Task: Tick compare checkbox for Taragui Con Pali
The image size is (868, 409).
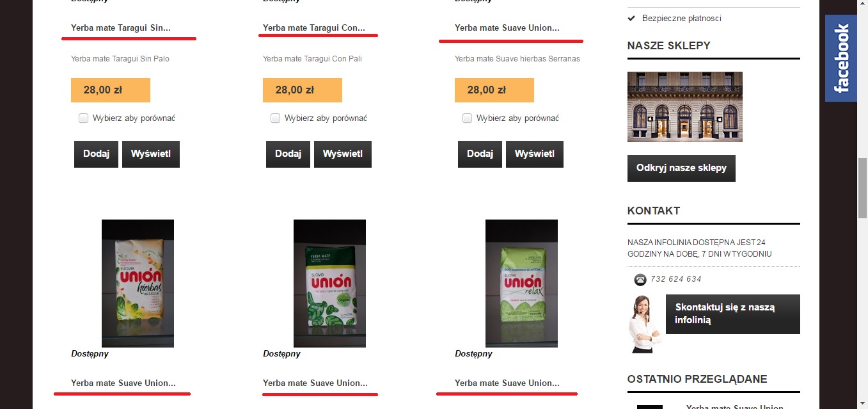Action: 275,118
